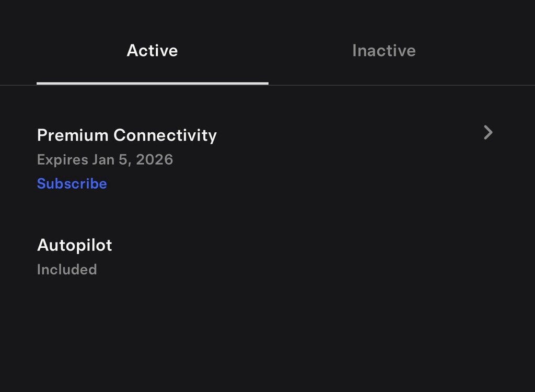Click the year 2026 in expiry date

pyautogui.click(x=154, y=159)
